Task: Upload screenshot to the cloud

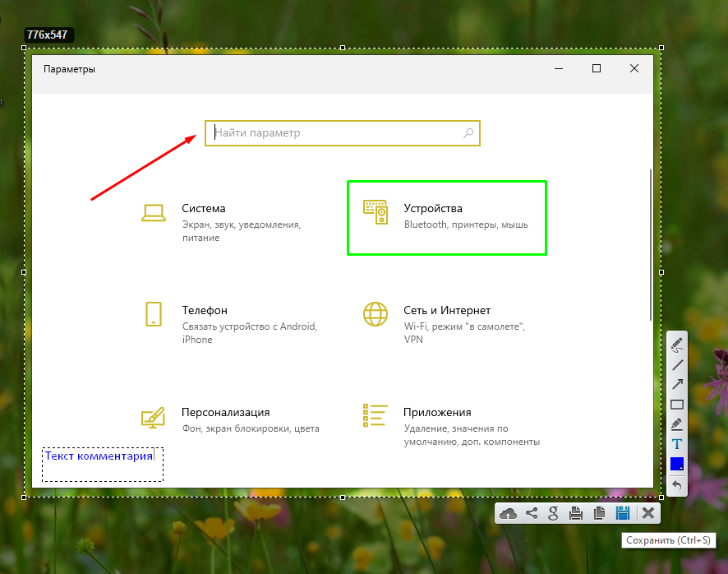Action: (509, 514)
